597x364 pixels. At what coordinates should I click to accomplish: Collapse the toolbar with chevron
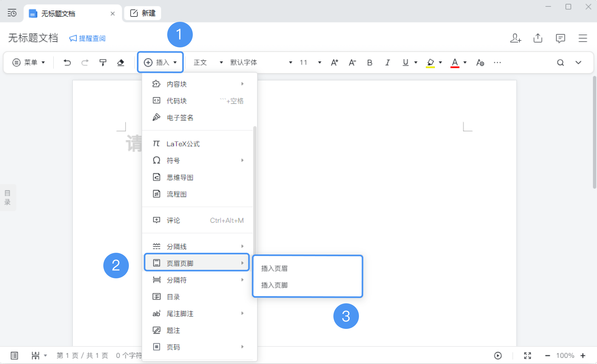tap(578, 63)
